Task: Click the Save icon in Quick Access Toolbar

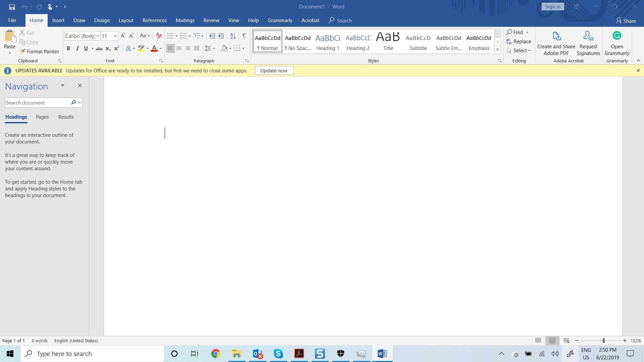Action: [12, 7]
